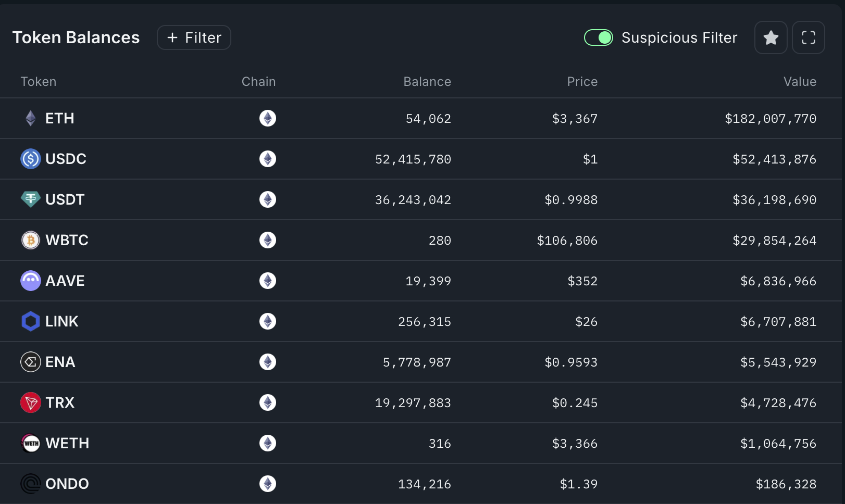Click the USDT Tether logo icon
Viewport: 845px width, 504px height.
31,199
